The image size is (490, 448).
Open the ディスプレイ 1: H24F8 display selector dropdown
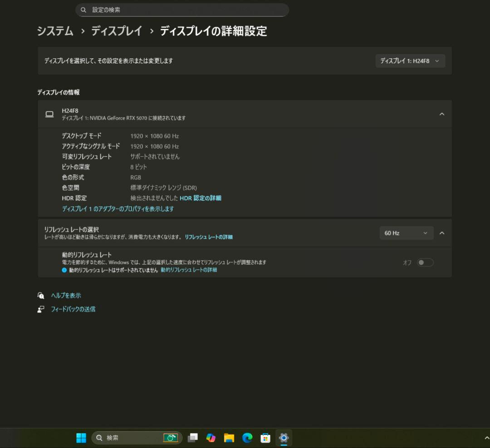tap(410, 61)
